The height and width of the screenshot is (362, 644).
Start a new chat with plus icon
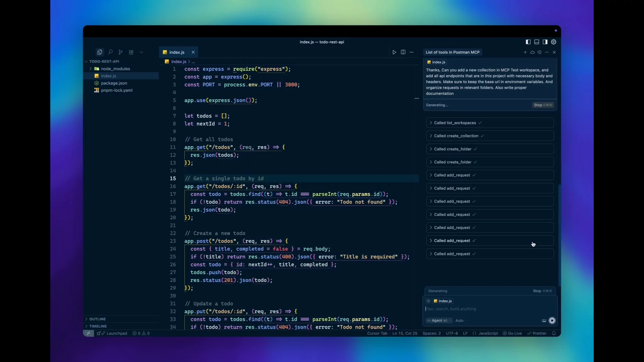tap(525, 52)
